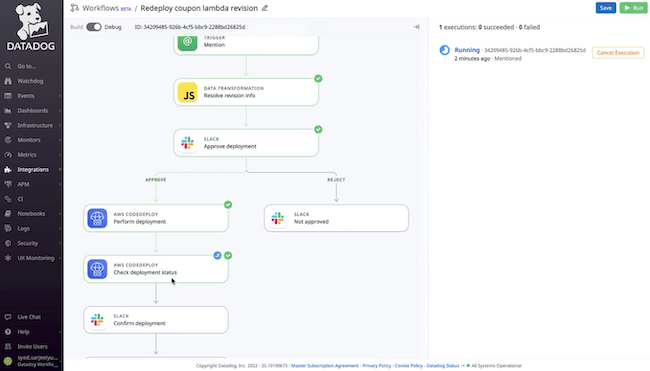Open the Logs menu item
650x371 pixels.
(24, 228)
